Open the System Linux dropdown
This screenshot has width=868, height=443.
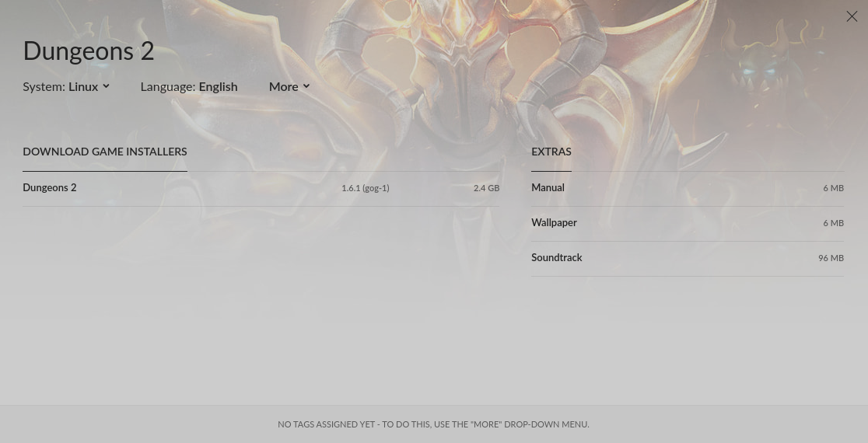[66, 87]
